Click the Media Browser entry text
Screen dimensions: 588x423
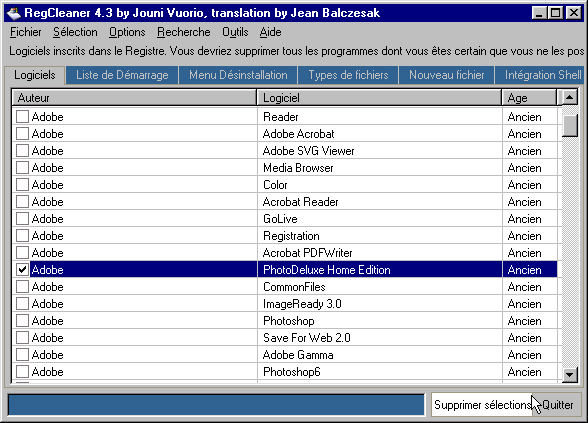point(298,168)
